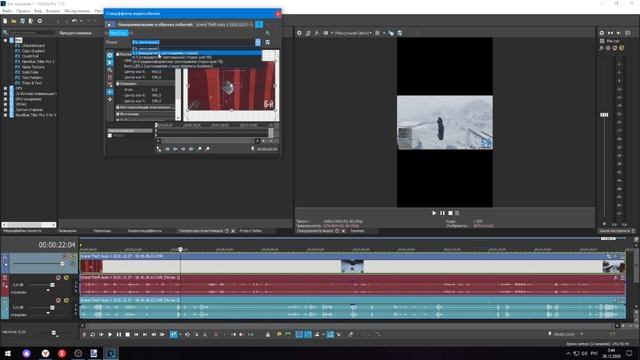Image resolution: width=640 pixels, height=360 pixels.
Task: Go to timeline start in the transport bar
Action: tap(136, 334)
